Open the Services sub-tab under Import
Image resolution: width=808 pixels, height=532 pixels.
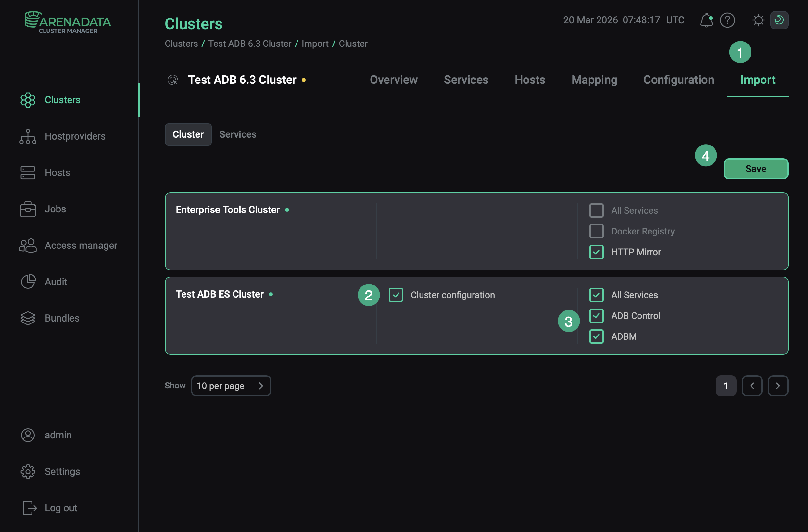click(237, 134)
